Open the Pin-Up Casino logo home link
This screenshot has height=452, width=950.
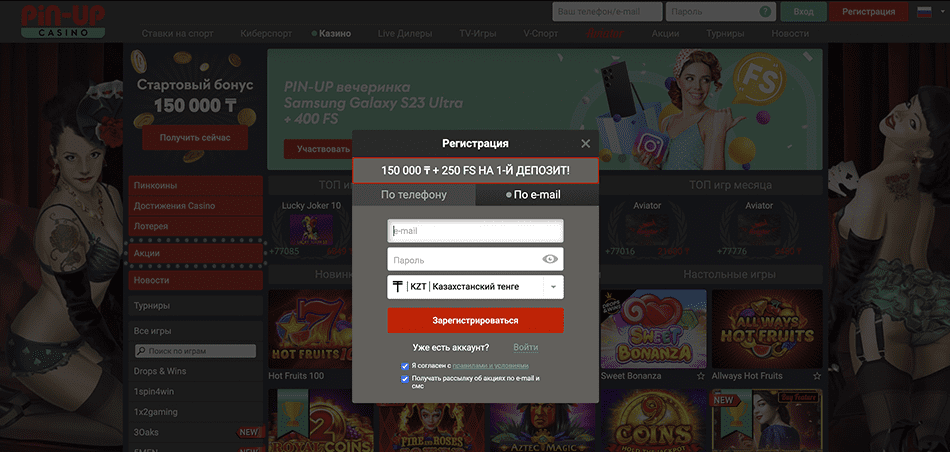click(x=63, y=21)
